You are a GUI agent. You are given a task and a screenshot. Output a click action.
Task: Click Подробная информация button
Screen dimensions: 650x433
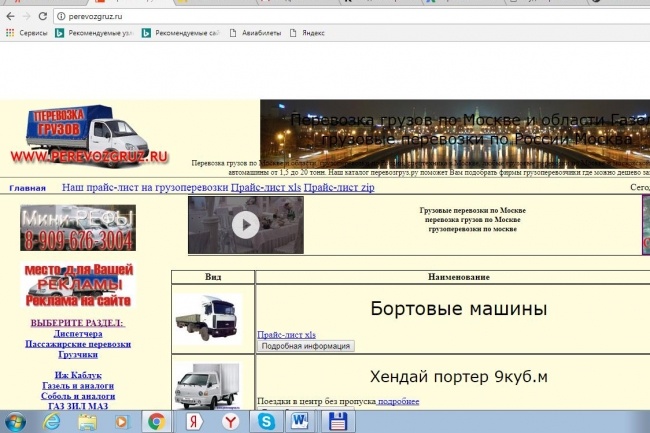click(306, 346)
